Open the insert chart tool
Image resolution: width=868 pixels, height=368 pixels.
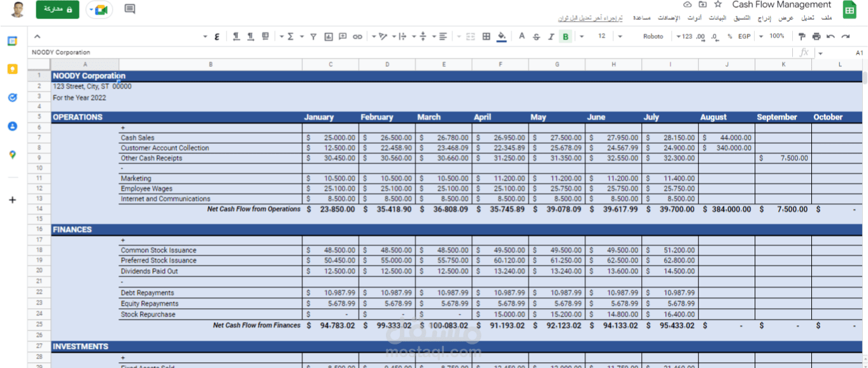point(329,36)
